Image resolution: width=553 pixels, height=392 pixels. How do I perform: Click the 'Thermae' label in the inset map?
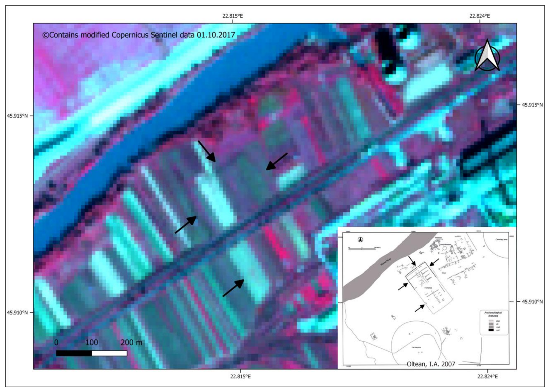(x=438, y=238)
